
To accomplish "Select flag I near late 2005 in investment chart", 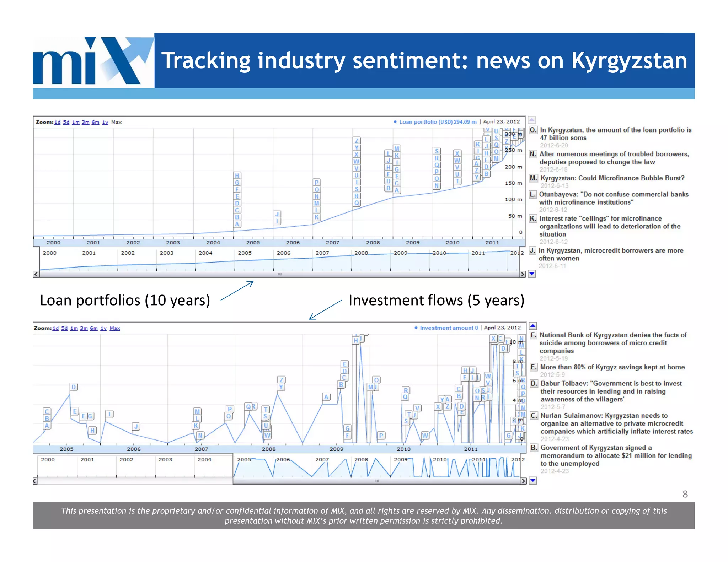I will click(x=109, y=414).
